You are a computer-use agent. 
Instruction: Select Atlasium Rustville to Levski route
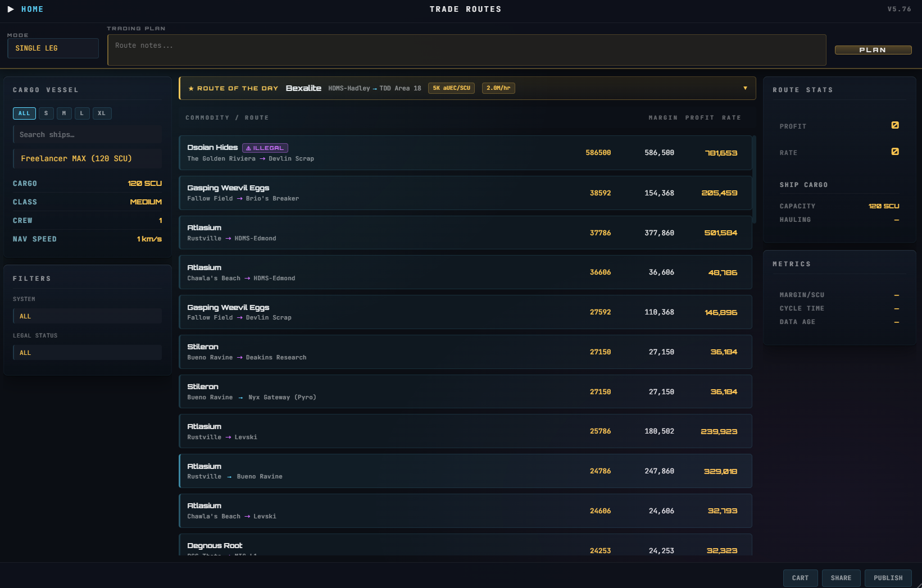465,431
